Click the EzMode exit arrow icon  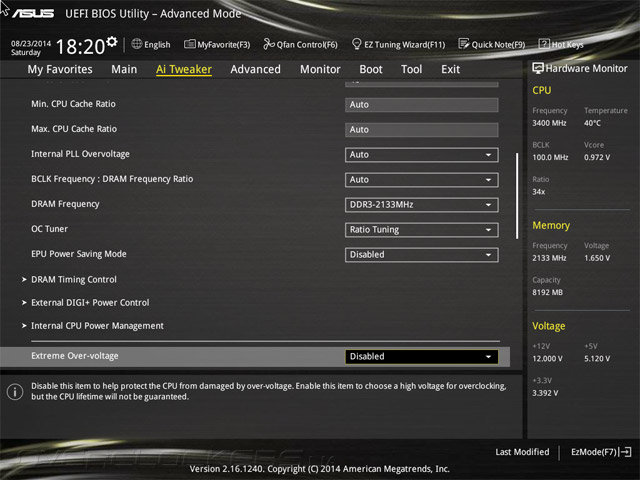pos(625,452)
